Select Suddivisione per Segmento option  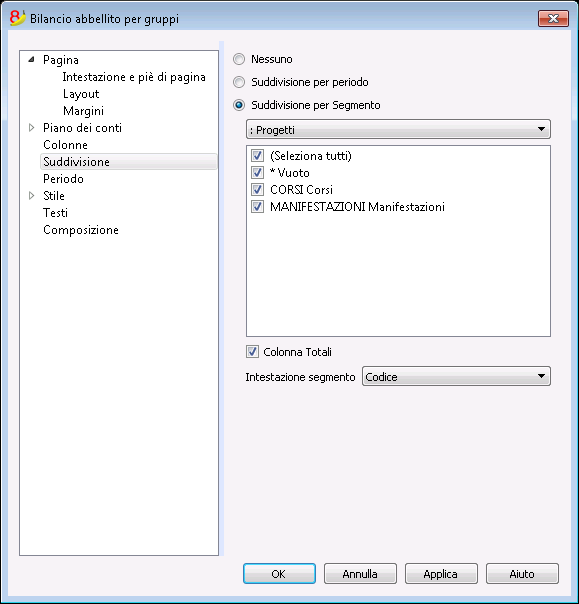click(239, 105)
